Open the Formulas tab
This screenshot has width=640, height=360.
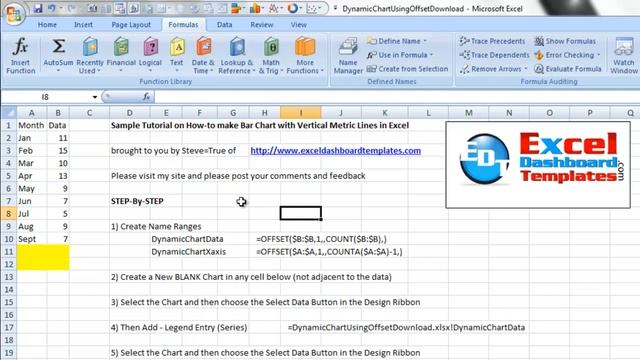[x=183, y=25]
